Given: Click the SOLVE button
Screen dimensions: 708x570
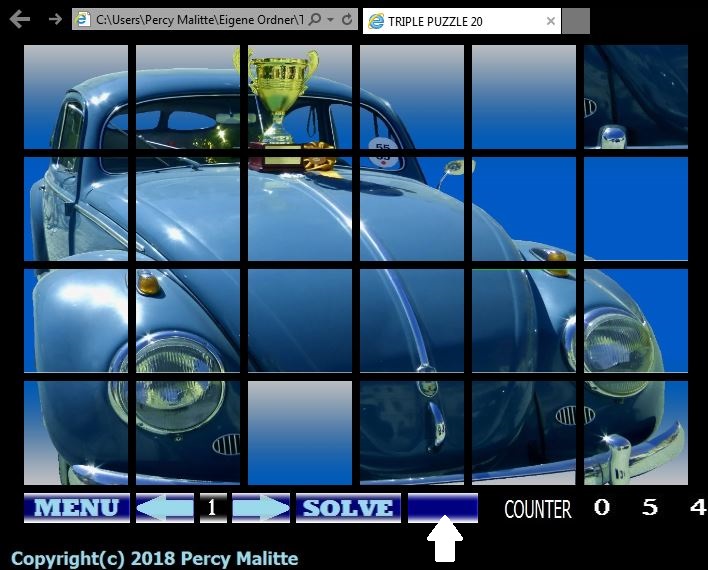Looking at the screenshot, I should (x=348, y=508).
